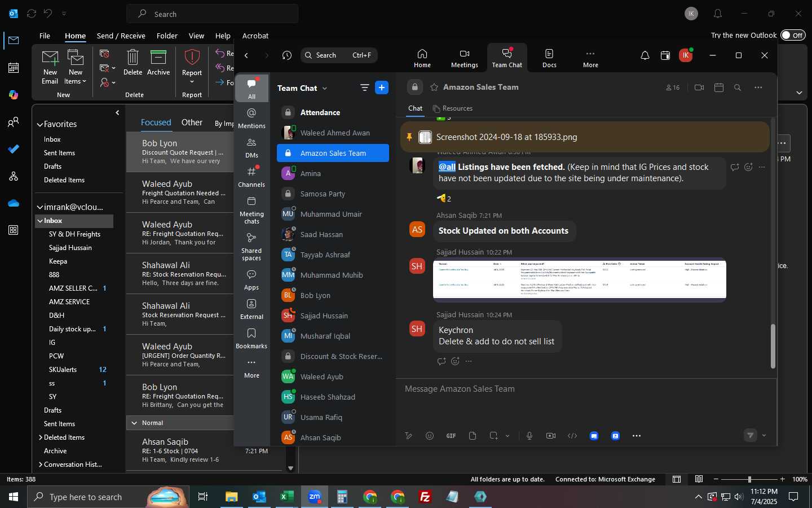This screenshot has height=508, width=812.
Task: Open Sajjad Hussain's shared image thumbnail
Action: [x=579, y=279]
